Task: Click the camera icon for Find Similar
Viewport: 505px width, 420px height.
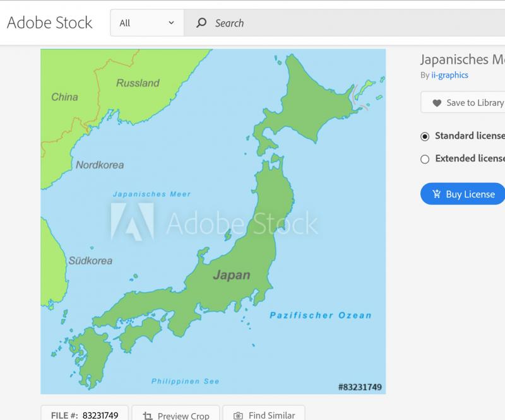Action: click(238, 416)
